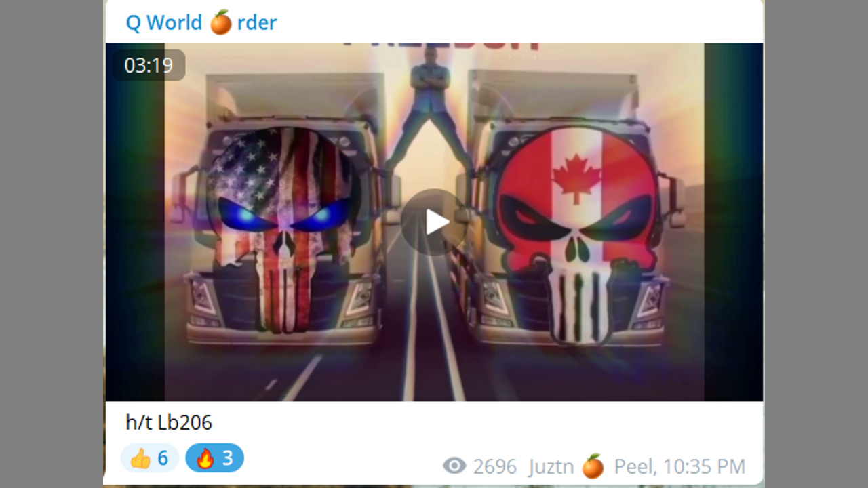The image size is (868, 488).
Task: Click the orange emoji in the channel title
Action: (220, 22)
